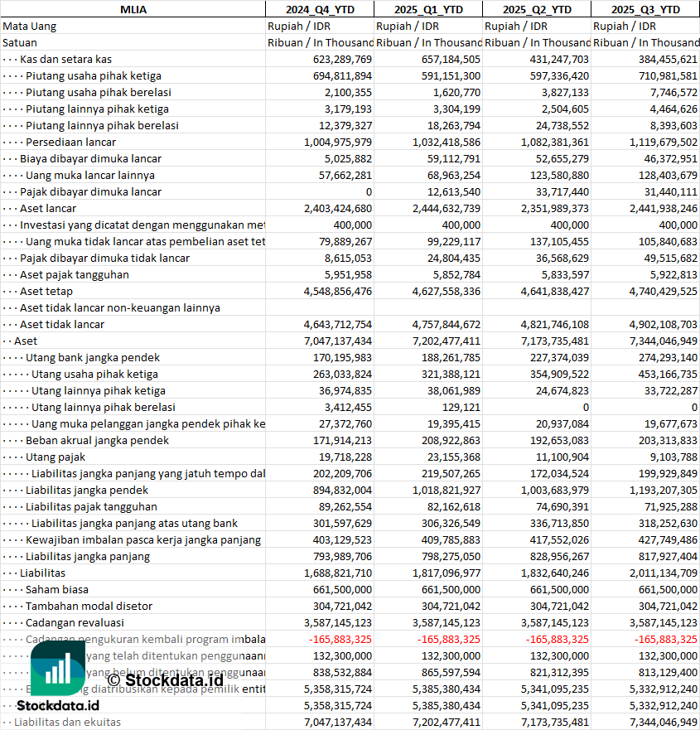Click value 838,532,884 cell
Viewport: 700px width, 730px height.
(342, 672)
